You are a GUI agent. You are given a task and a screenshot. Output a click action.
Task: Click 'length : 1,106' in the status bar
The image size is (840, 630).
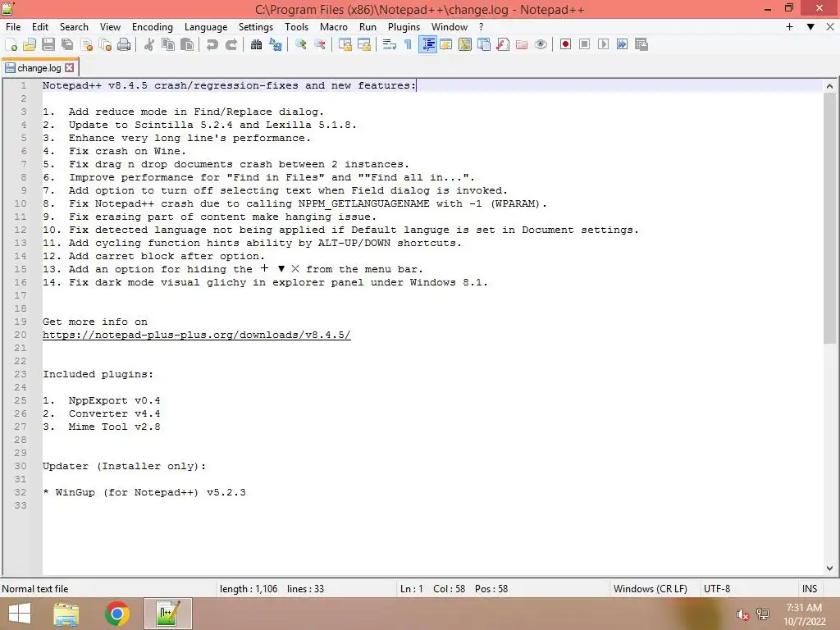[x=249, y=589]
